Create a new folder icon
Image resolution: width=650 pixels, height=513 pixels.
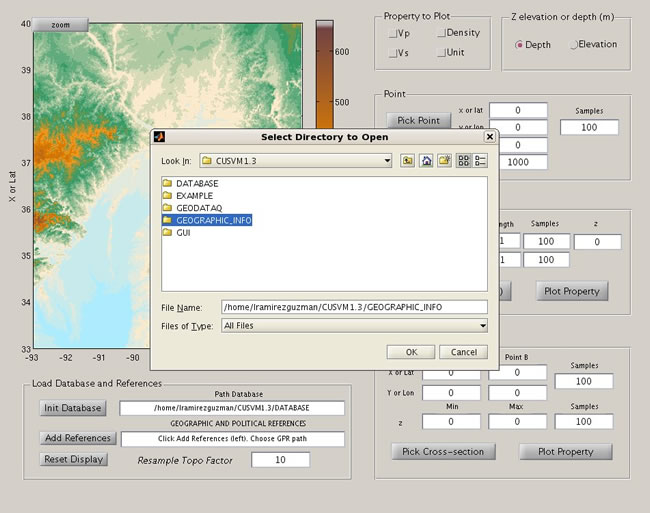pos(444,160)
